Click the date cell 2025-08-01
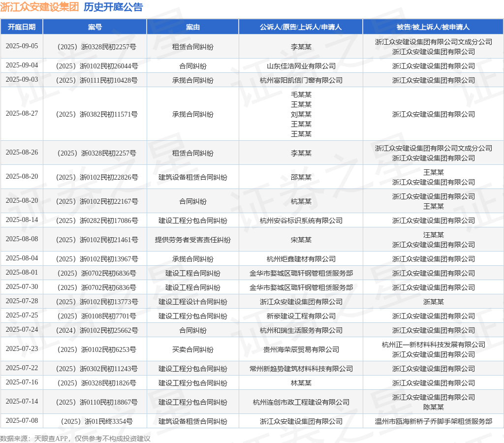 point(22,272)
